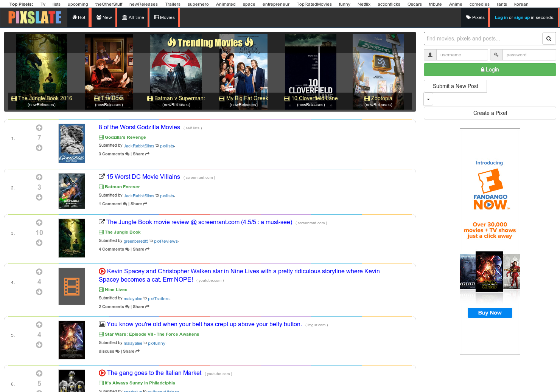Open the Zootopia trending poster
Viewport: 560px width, 392px height.
[378, 72]
